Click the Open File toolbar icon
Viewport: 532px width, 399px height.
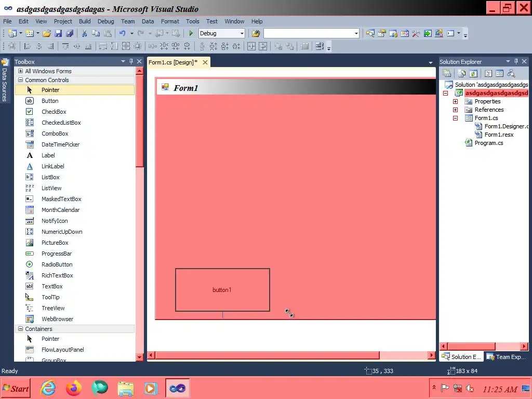47,33
